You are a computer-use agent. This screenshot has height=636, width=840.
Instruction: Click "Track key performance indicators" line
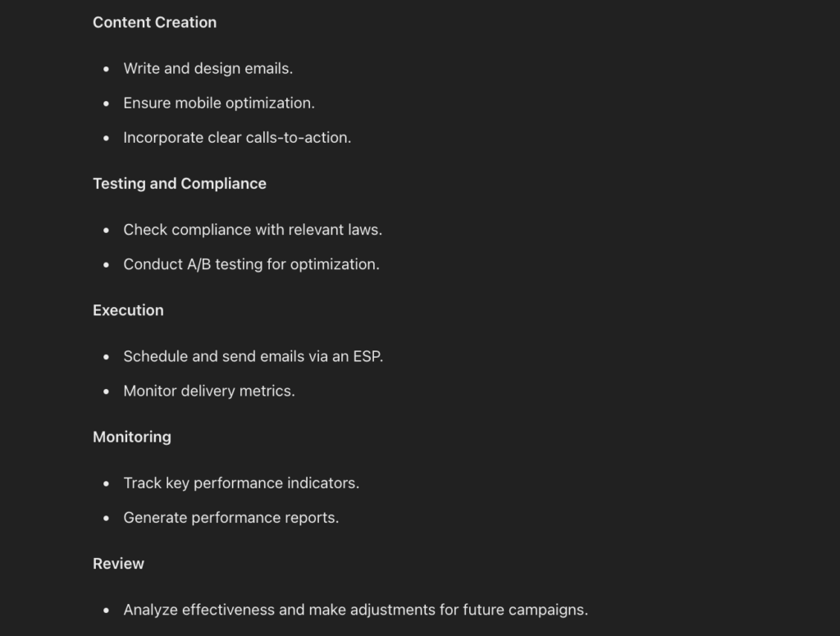click(241, 483)
